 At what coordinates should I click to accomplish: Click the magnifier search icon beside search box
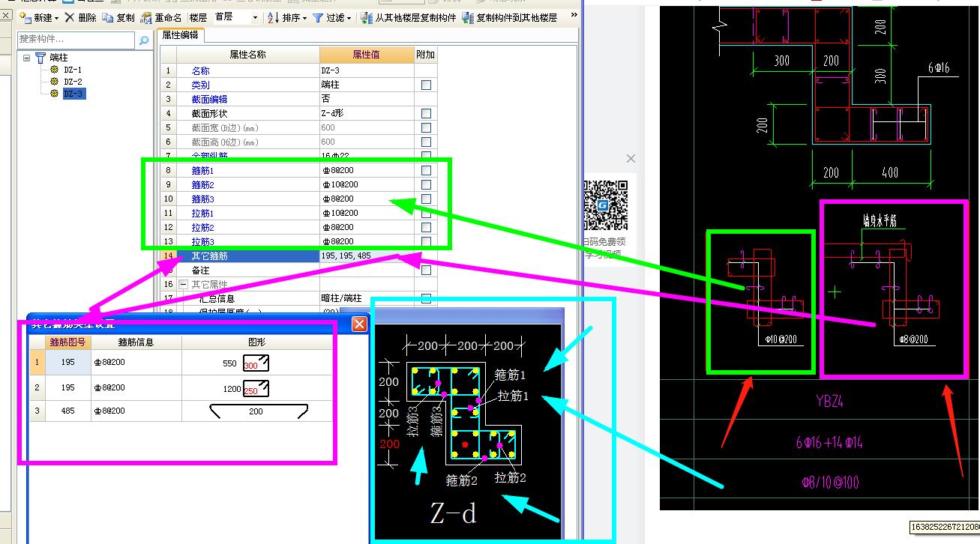pyautogui.click(x=144, y=40)
